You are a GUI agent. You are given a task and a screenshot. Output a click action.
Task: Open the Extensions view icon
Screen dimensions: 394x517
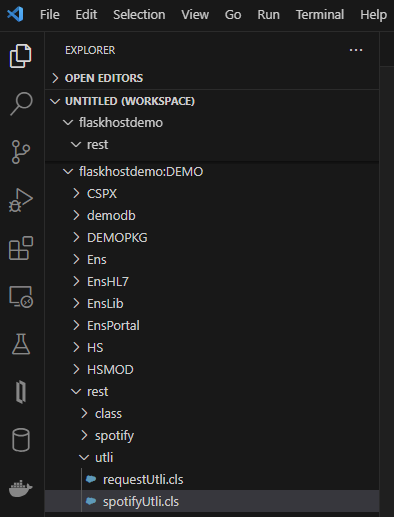(x=21, y=248)
